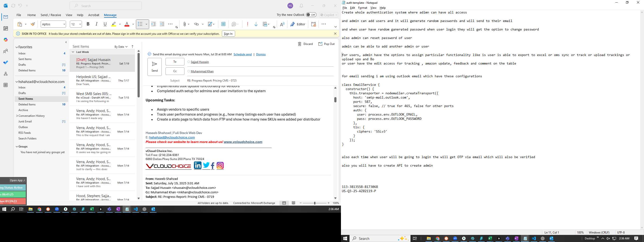The width and height of the screenshot is (644, 242).
Task: Click the Undo arrow in title bar
Action: (20, 6)
